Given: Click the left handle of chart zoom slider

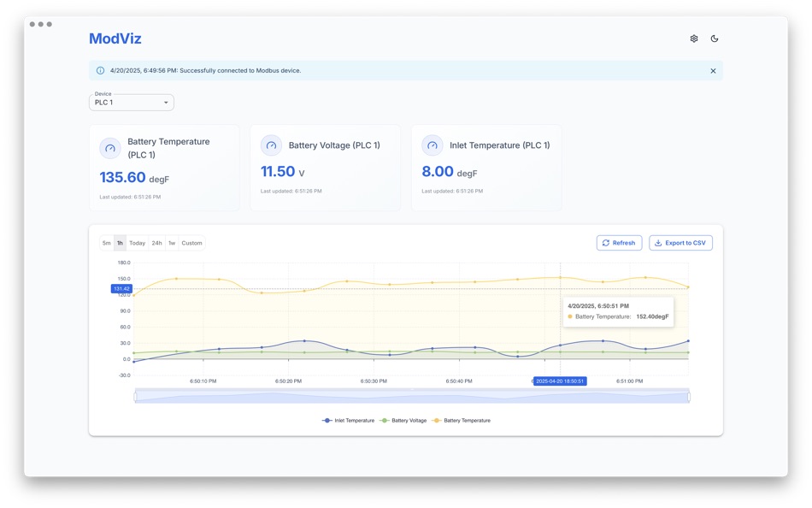Looking at the screenshot, I should 135,397.
